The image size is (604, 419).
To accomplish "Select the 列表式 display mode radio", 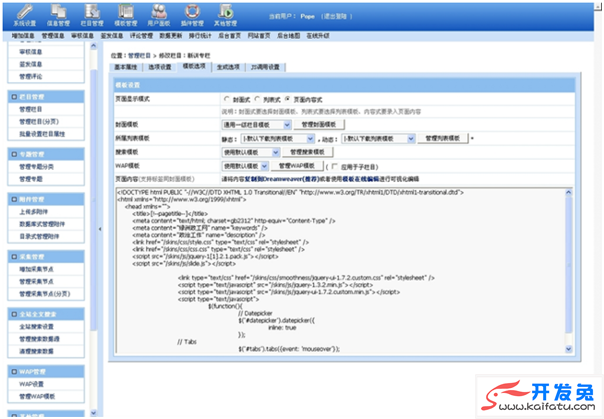I will point(257,99).
